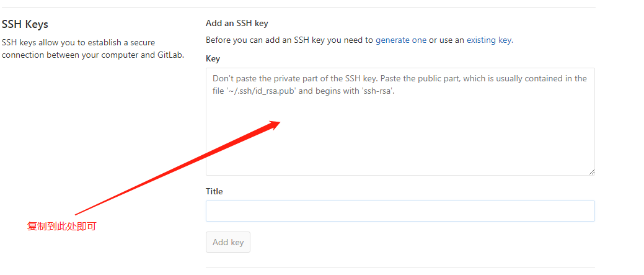Viewport: 644px width, 275px height.
Task: Click into the Title input field
Action: coord(400,211)
